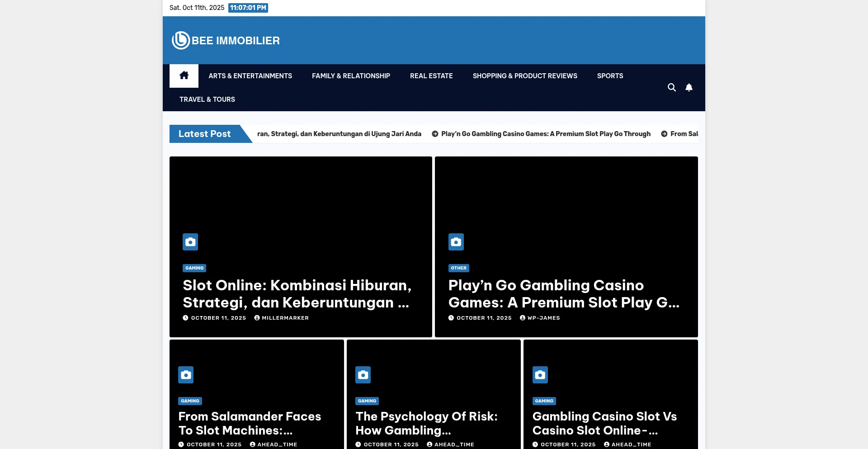868x449 pixels.
Task: Open The Psychology Of Risk article title
Action: [426, 423]
